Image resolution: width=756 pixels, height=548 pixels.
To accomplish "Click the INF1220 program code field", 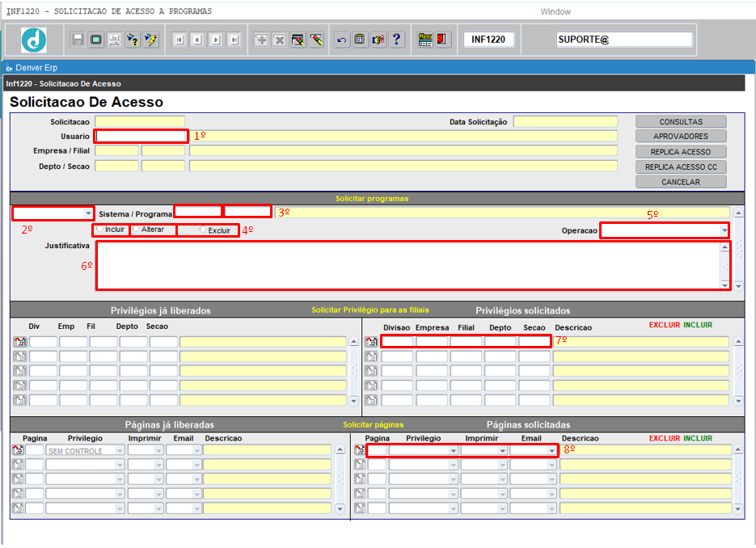I will [488, 40].
